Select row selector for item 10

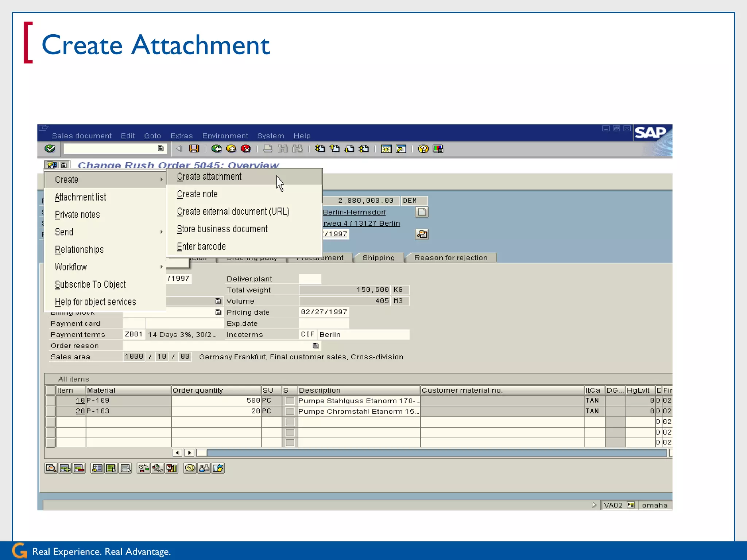tap(51, 401)
